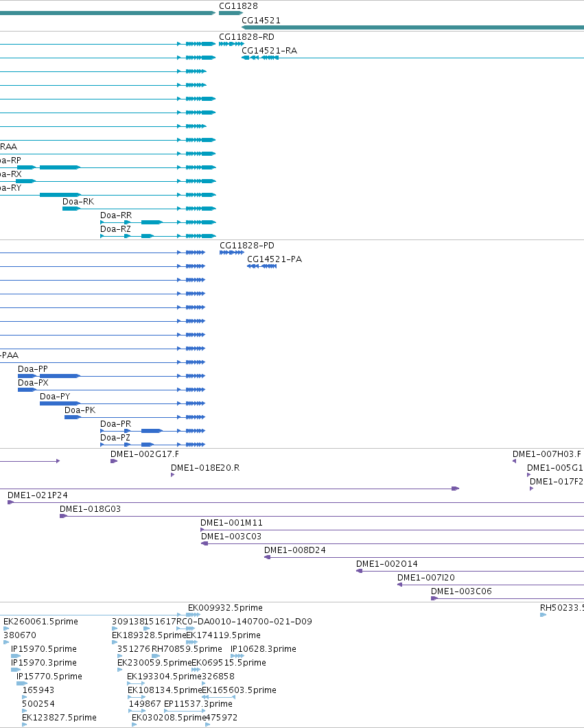
Task: Click the EK189328.5prime EST label
Action: point(149,635)
